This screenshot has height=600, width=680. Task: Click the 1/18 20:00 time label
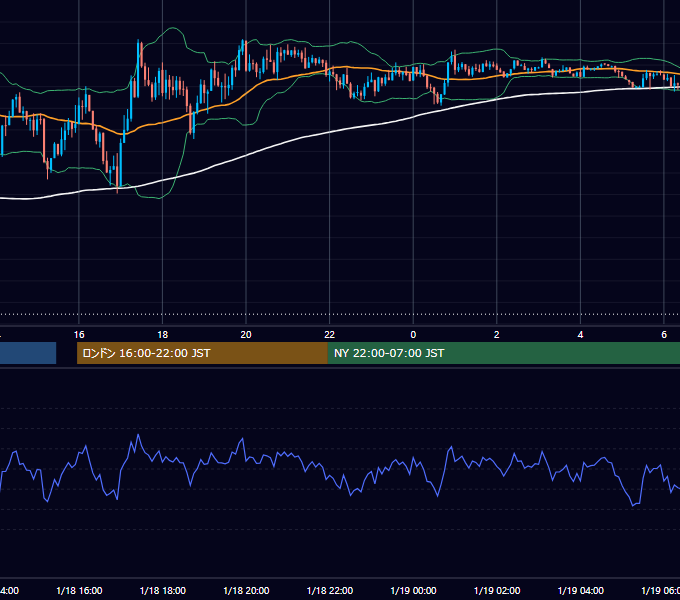click(x=246, y=590)
